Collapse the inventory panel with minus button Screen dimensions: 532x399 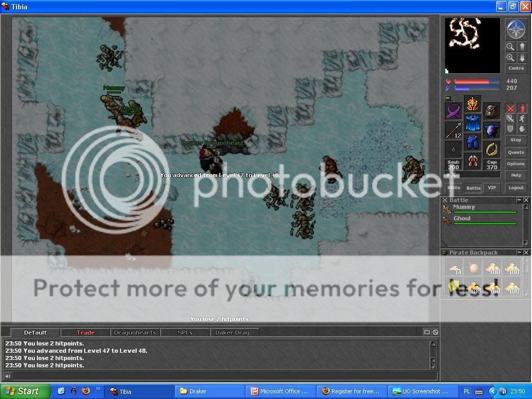coord(448,98)
